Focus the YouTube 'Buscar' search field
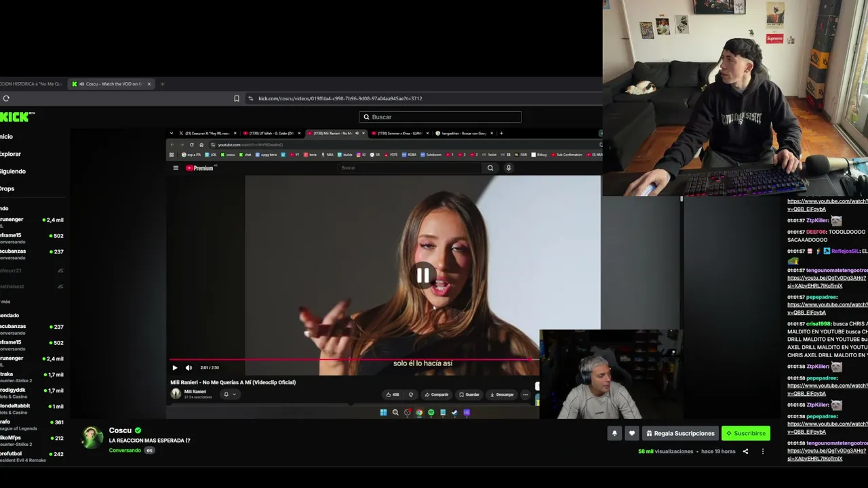This screenshot has height=488, width=868. pos(409,167)
